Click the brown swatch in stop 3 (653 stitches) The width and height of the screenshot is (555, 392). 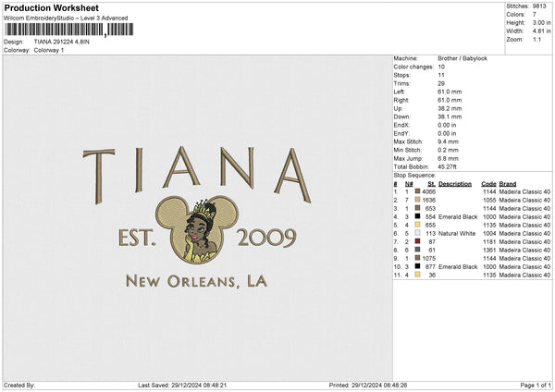click(x=418, y=208)
